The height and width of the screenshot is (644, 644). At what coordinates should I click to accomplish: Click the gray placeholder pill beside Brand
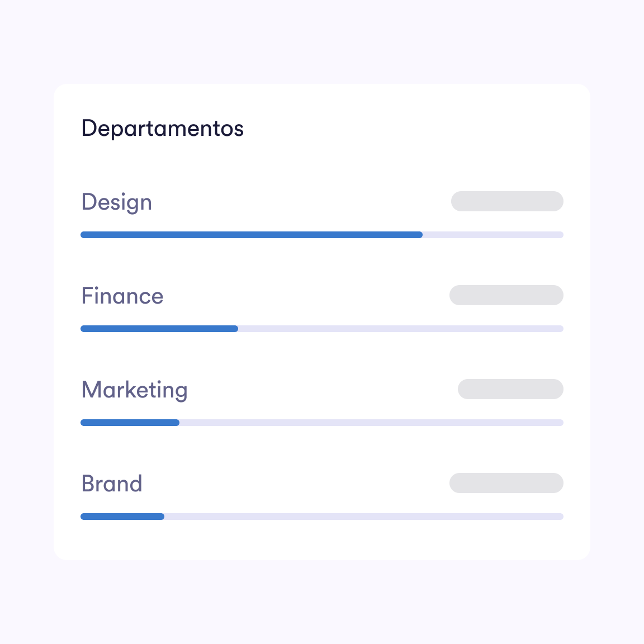506,483
